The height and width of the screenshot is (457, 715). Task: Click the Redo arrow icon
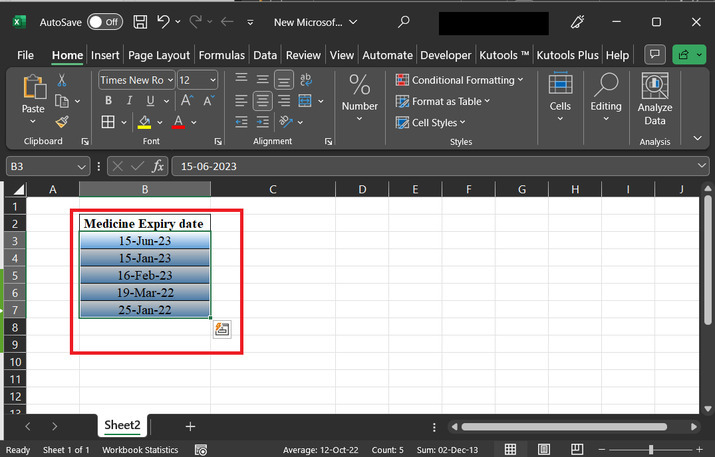click(x=196, y=21)
